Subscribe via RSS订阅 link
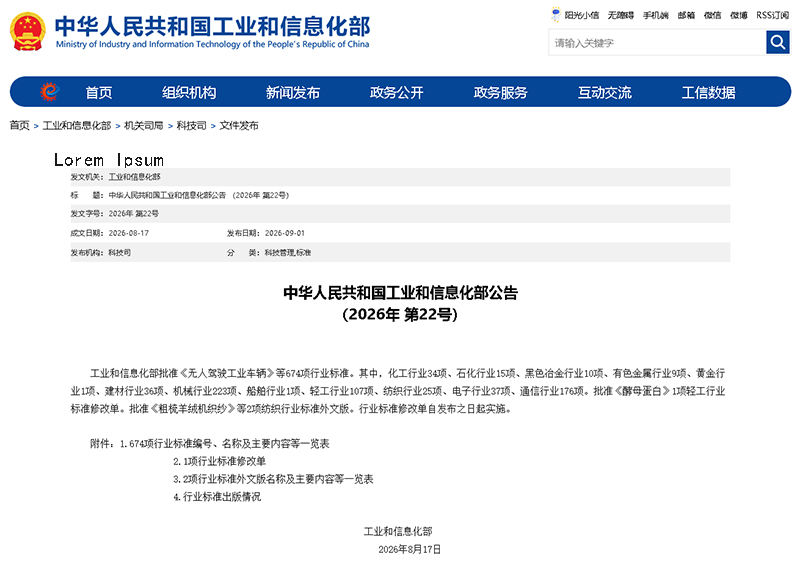 (772, 15)
